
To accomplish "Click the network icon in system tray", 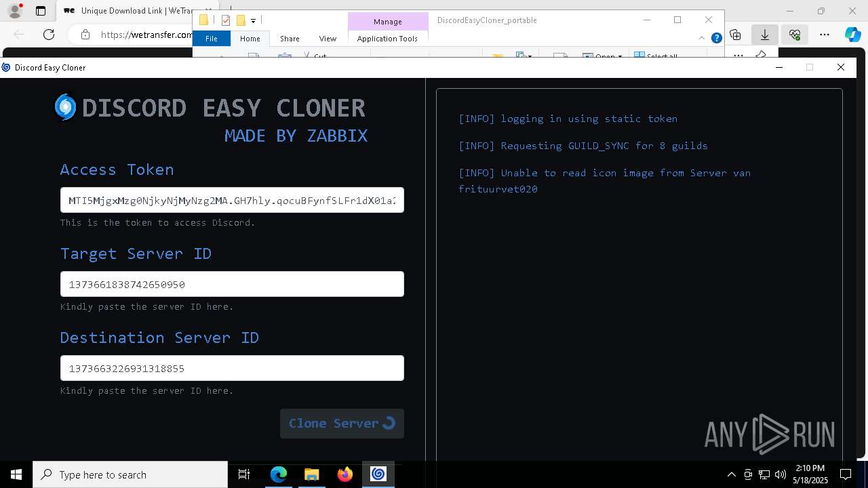I will coord(764,474).
